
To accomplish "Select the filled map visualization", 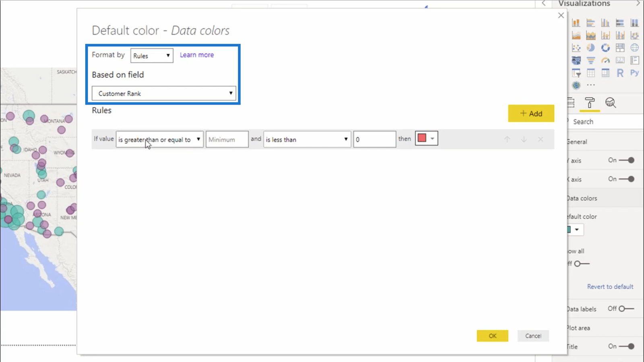I will [x=576, y=60].
